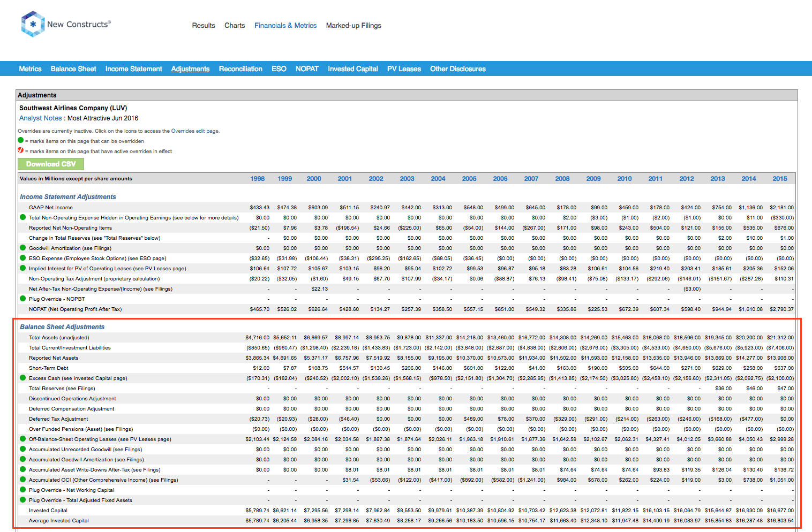Click green override dot beside Goodwill Amortization
Viewport: 812px width, 532px height.
point(22,248)
